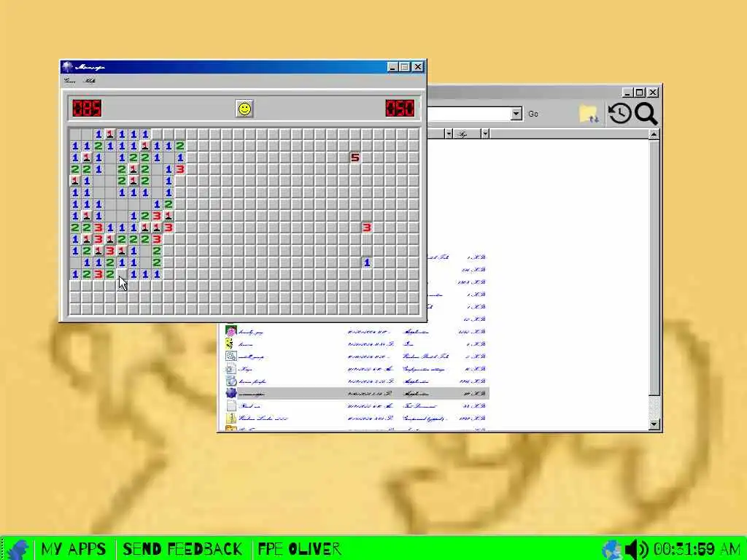Click the flagged cell in minefield's top row
Image resolution: width=747 pixels, height=560 pixels.
[110, 134]
